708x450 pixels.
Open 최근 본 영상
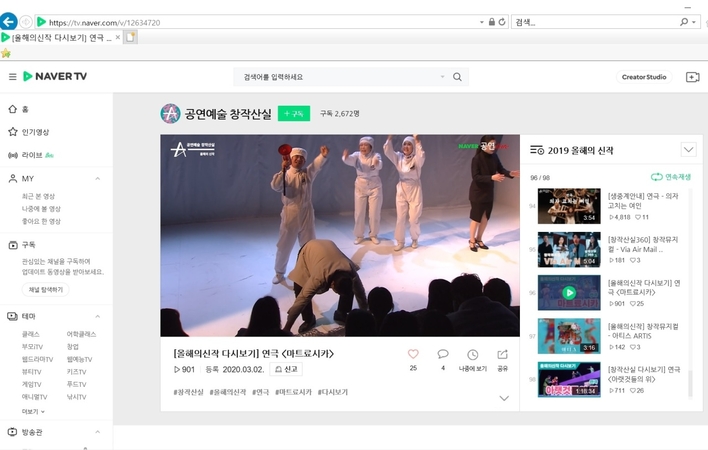(x=38, y=196)
